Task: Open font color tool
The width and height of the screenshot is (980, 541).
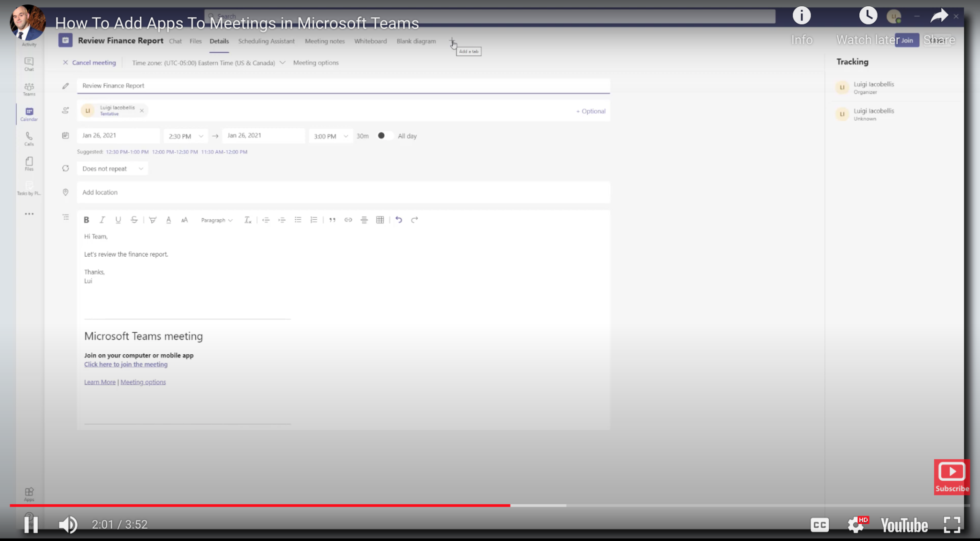Action: pos(168,220)
